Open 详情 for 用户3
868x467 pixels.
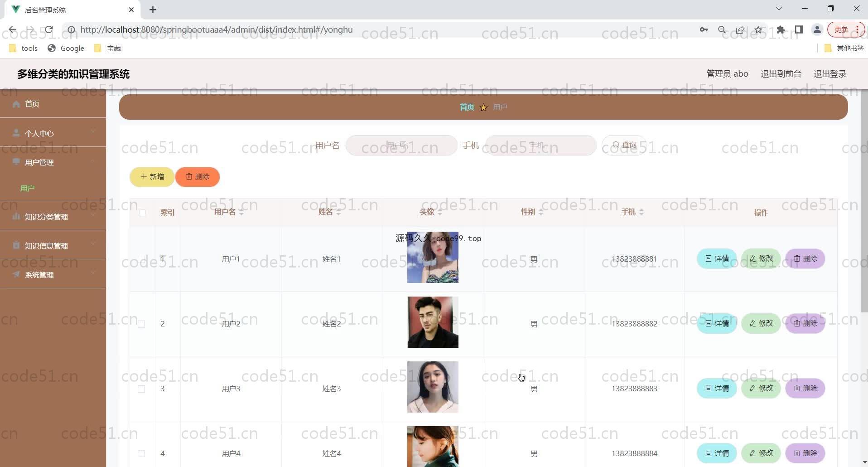tap(717, 389)
